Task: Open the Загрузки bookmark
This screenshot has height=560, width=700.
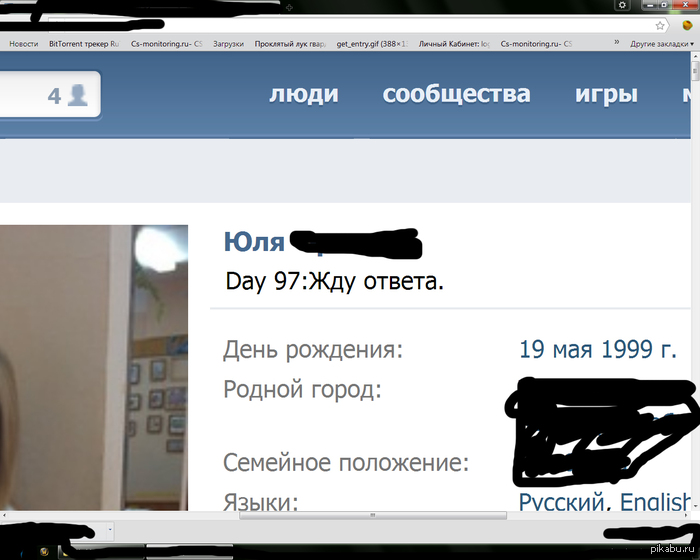Action: point(228,44)
